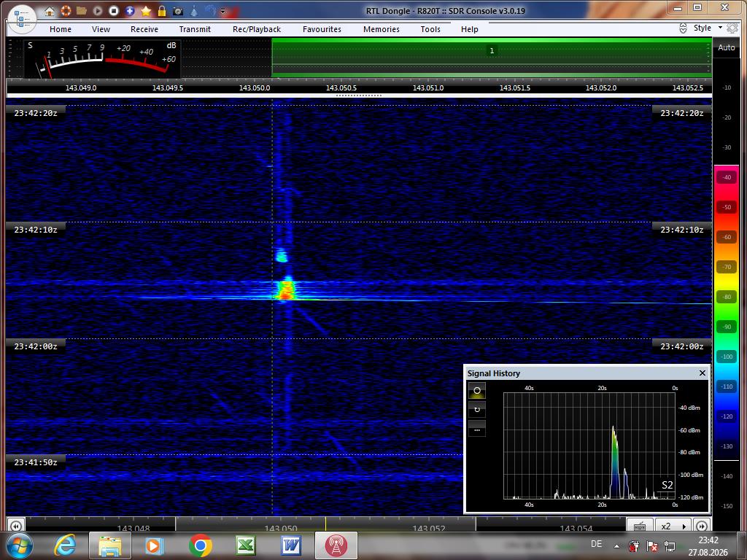Open the Tools ribbon tab
This screenshot has height=560, width=747.
tap(430, 29)
